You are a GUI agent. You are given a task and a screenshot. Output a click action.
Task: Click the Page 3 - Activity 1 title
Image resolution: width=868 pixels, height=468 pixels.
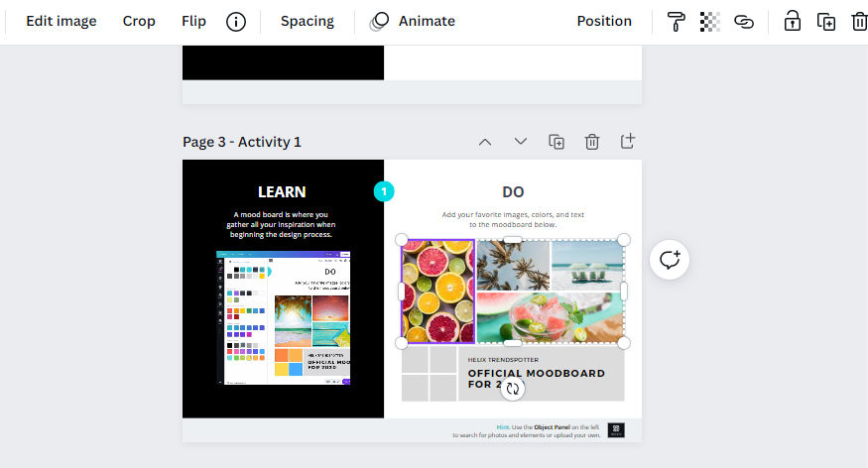(242, 142)
